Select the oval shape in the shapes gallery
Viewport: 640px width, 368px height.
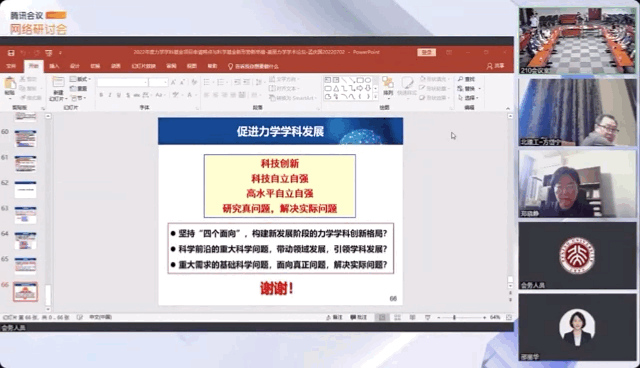[x=368, y=80]
